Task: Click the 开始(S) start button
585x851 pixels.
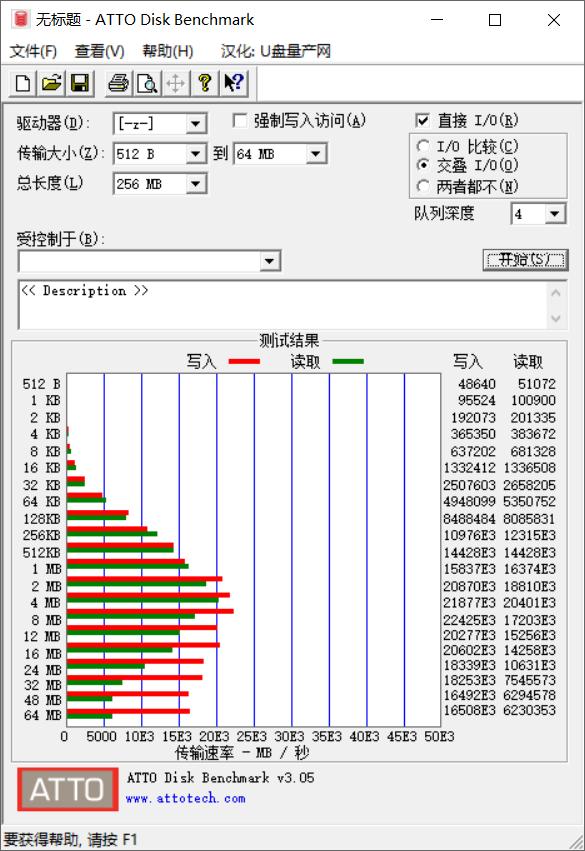Action: tap(525, 260)
